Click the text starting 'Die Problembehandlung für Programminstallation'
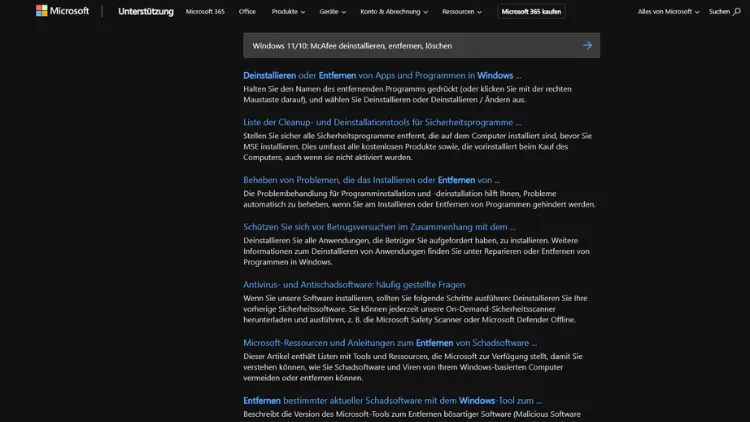This screenshot has width=750, height=422. [x=419, y=199]
